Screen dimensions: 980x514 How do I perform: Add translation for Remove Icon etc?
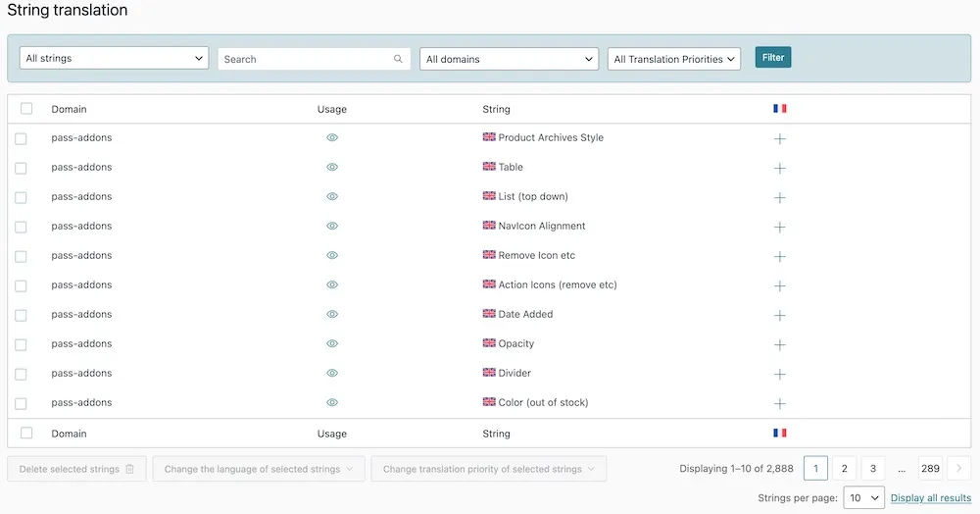tap(780, 256)
